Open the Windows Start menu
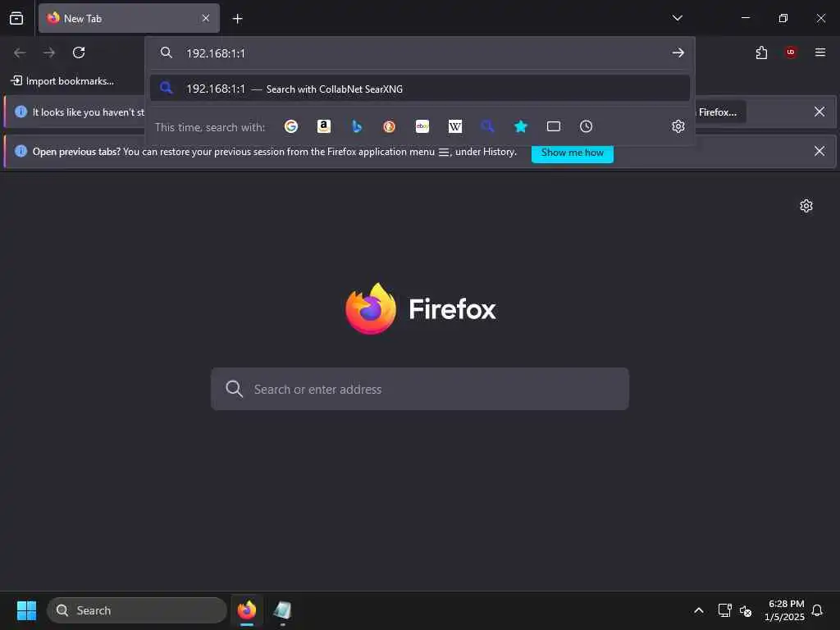Screen dimensions: 840x630 click(x=26, y=610)
